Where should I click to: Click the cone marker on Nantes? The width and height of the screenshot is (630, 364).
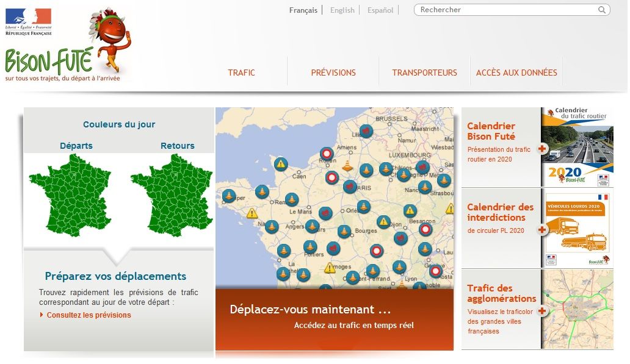tap(272, 227)
